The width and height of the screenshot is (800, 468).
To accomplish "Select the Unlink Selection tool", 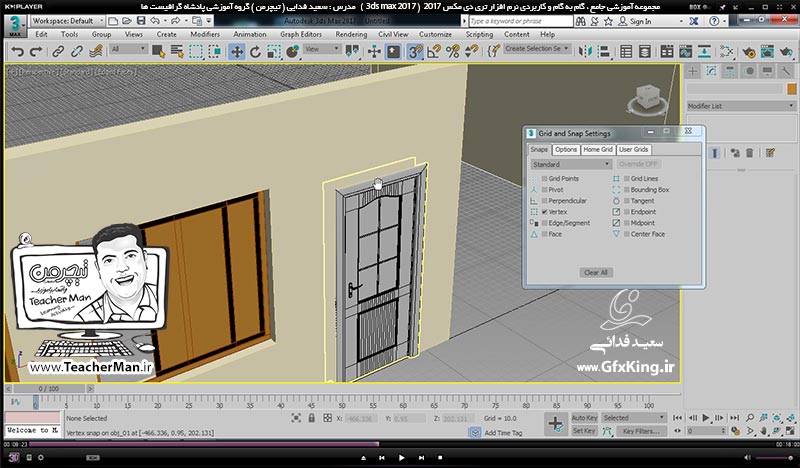I will pyautogui.click(x=77, y=52).
